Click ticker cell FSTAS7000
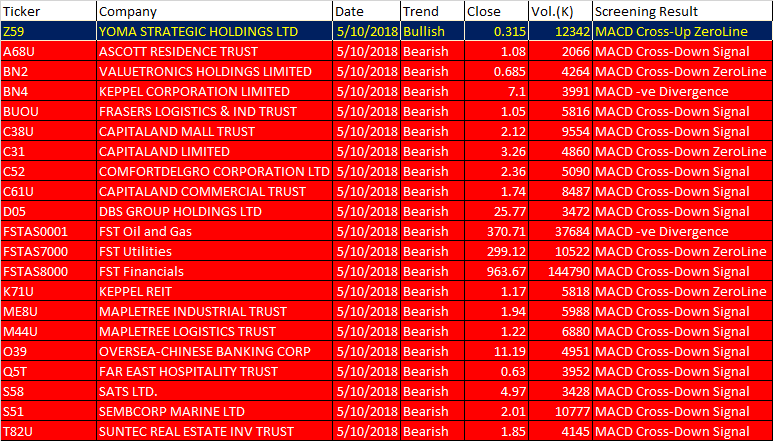 coord(48,251)
